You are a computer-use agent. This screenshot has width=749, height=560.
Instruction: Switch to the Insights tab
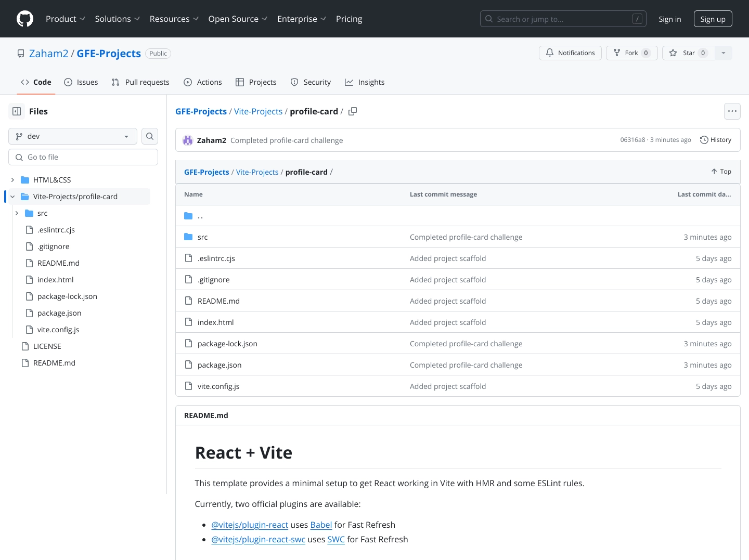pyautogui.click(x=365, y=82)
